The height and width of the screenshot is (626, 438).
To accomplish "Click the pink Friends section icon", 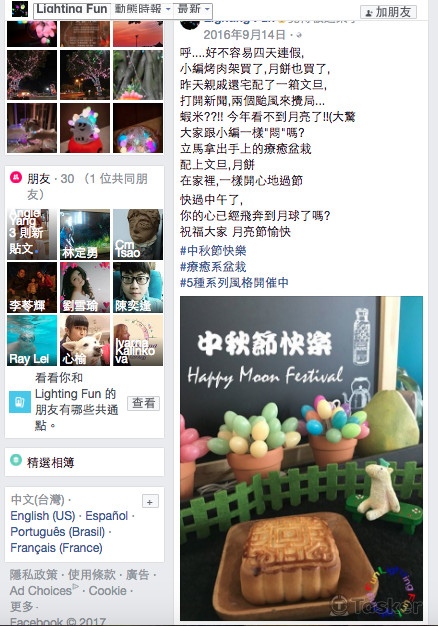I will click(16, 177).
